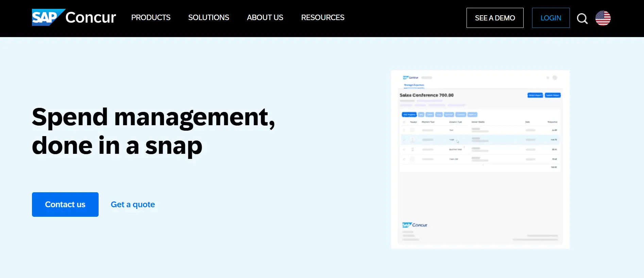Screen dimensions: 644x278
Task: Click the small SAP Concur logo atop preview
Action: (410, 78)
